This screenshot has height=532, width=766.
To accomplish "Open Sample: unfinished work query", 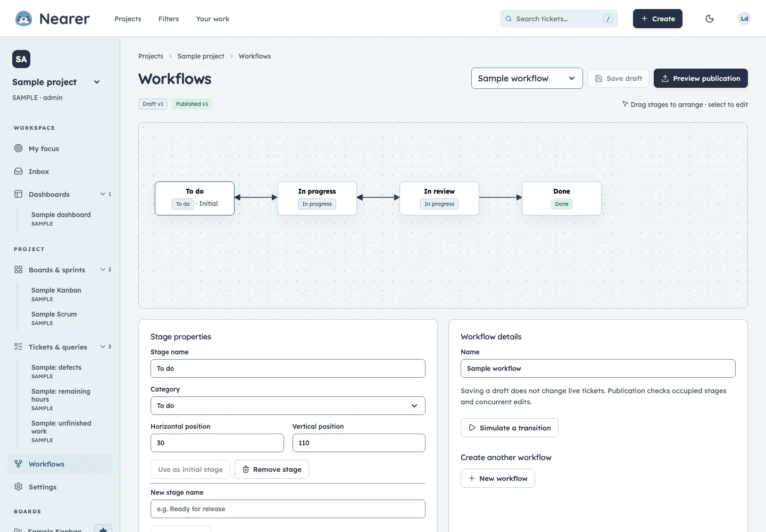I will pyautogui.click(x=61, y=431).
